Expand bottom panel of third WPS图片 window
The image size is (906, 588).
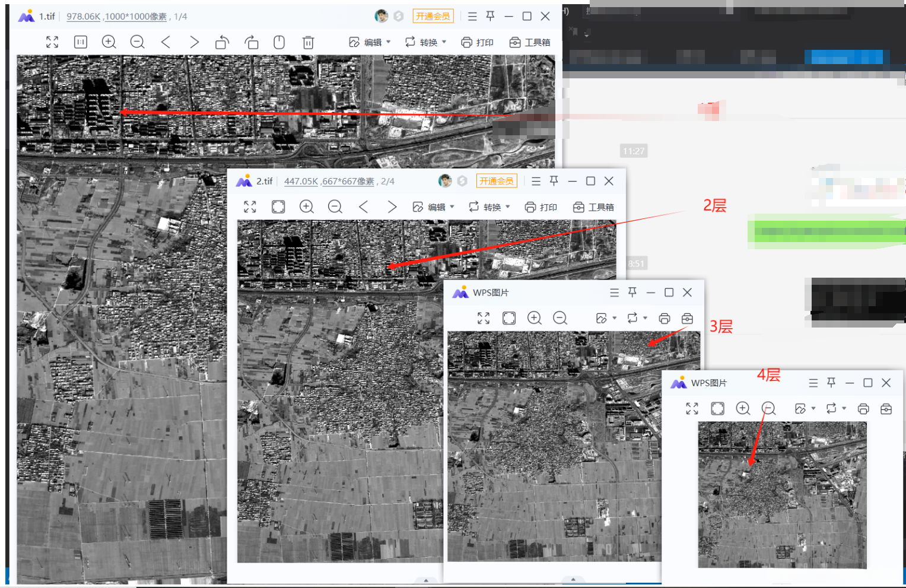pos(573,579)
